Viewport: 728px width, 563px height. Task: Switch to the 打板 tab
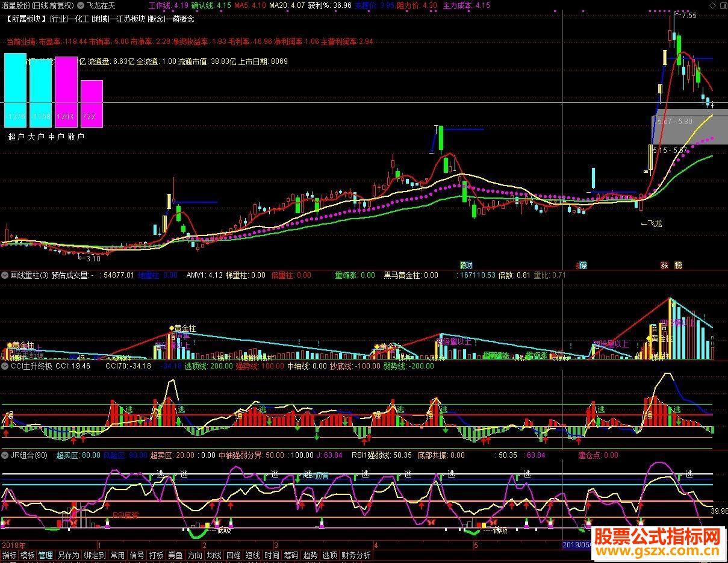[156, 556]
